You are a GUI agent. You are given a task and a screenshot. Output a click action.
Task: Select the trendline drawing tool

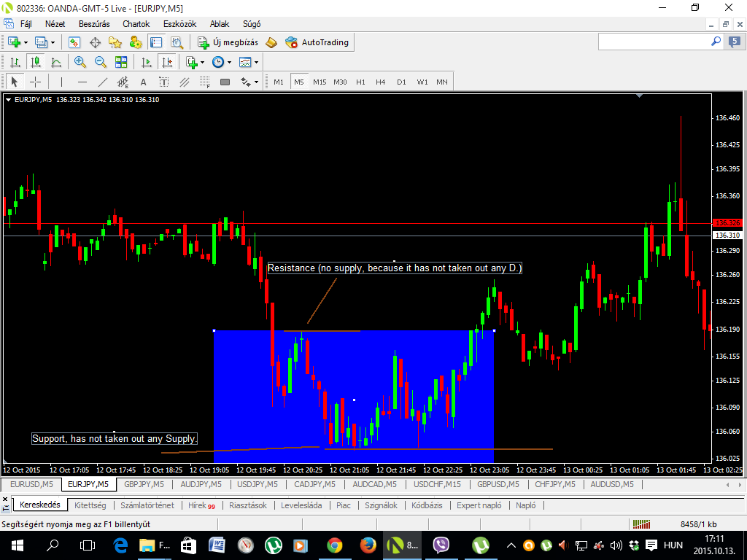(103, 82)
